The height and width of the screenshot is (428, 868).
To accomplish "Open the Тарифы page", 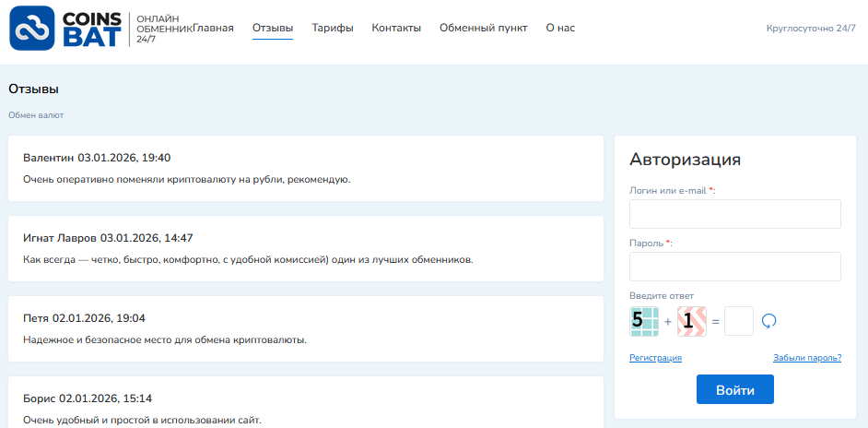I will 333,28.
